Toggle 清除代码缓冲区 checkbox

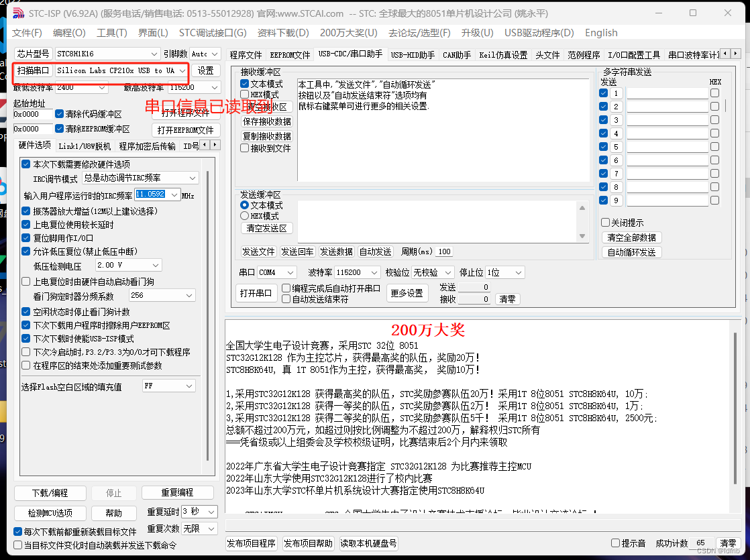point(59,113)
